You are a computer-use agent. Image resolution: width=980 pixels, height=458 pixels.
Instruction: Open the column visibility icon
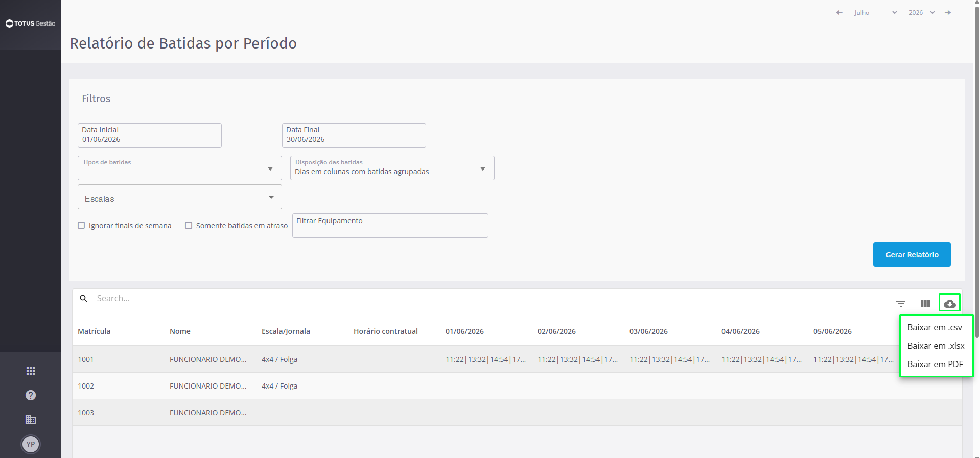coord(925,304)
